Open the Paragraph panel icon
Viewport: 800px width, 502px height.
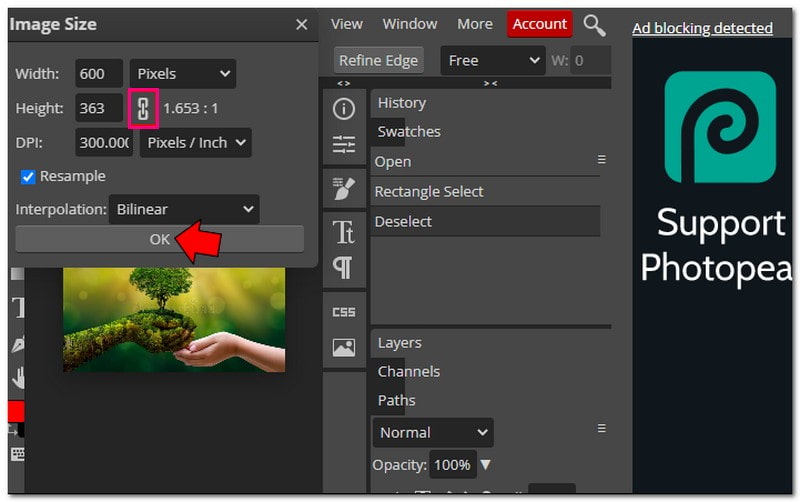[x=343, y=267]
